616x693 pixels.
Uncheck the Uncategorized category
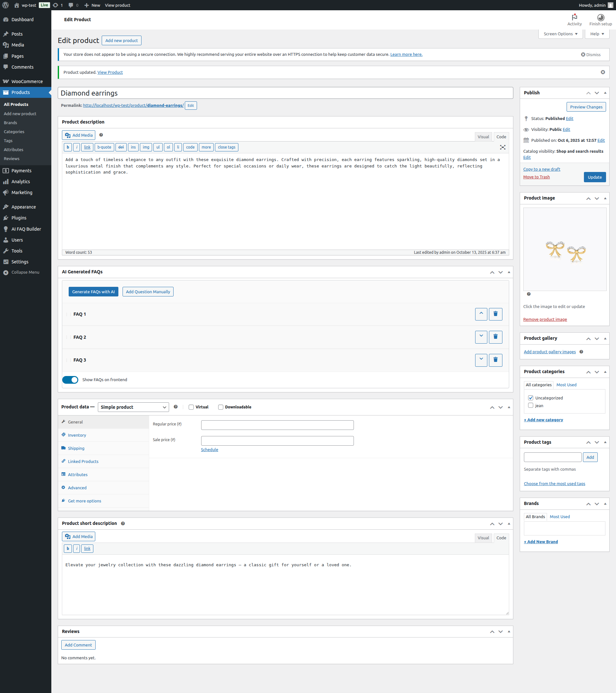[x=531, y=398]
